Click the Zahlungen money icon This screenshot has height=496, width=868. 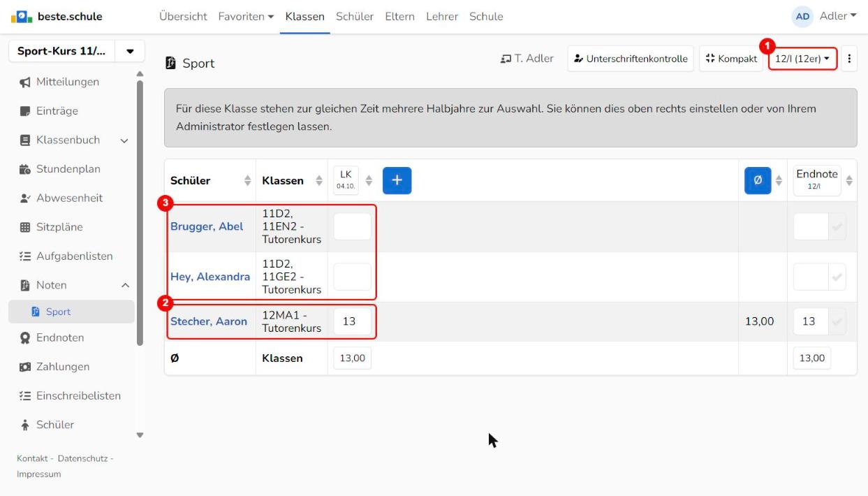(25, 367)
